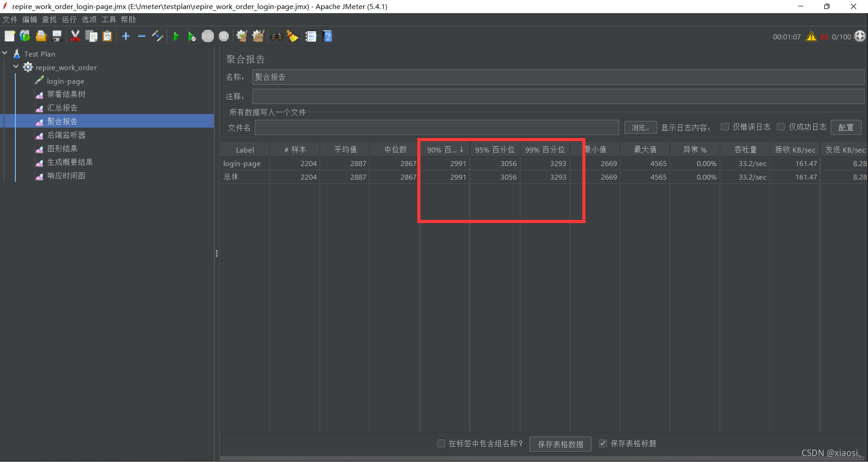Click the 95% 百分位 column header
Viewport: 868px width, 462px height.
[x=495, y=150]
